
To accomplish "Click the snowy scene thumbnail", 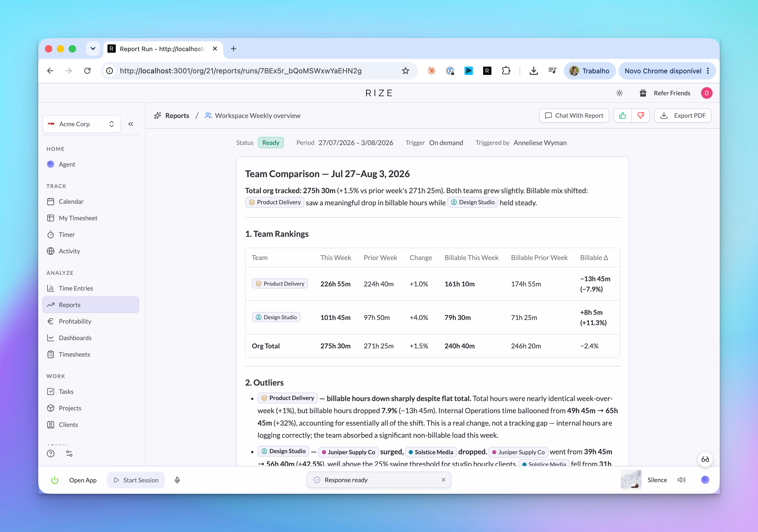I will pyautogui.click(x=631, y=480).
